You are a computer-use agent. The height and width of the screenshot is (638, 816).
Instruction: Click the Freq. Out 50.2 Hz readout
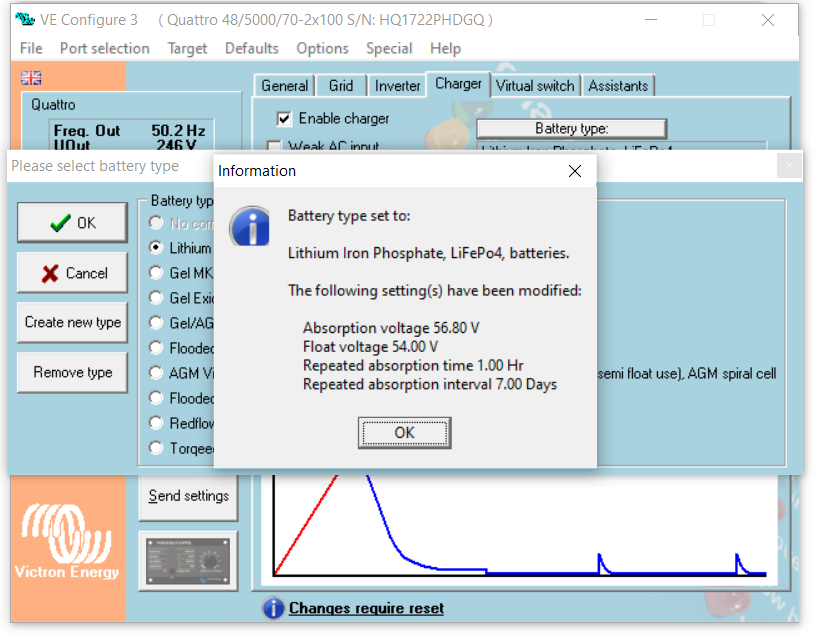(130, 130)
